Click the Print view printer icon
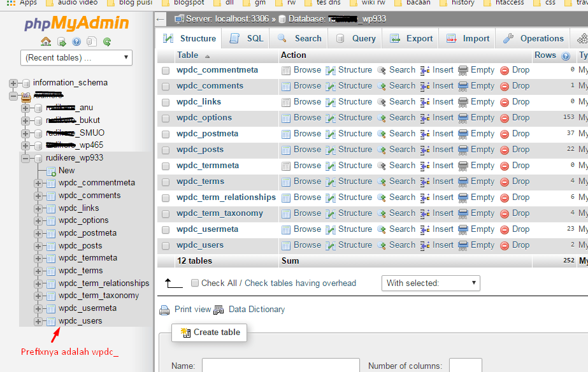Screen dimensions: 588x372 [164, 310]
